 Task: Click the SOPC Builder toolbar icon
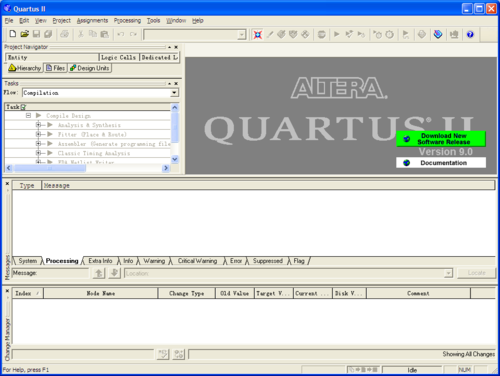point(454,34)
